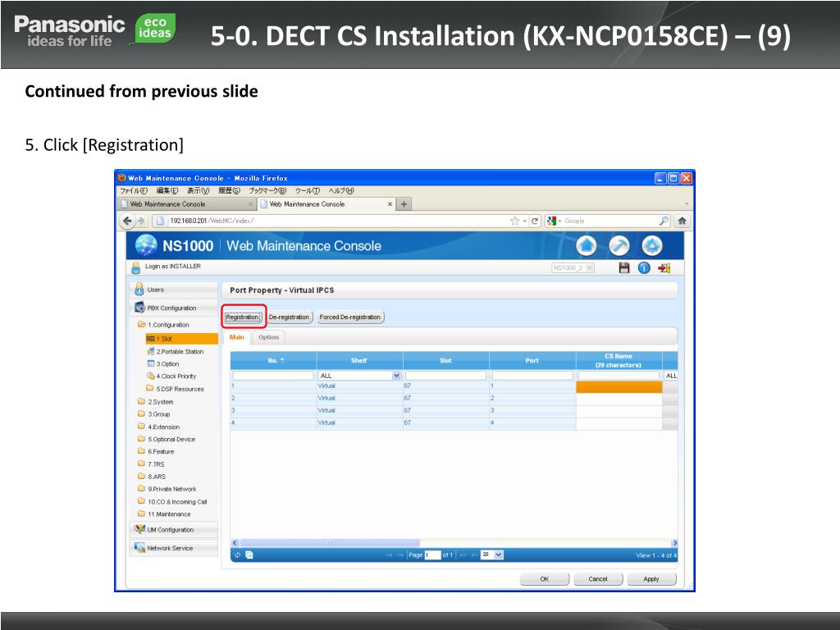The height and width of the screenshot is (630, 840).
Task: Show information via blue info icon
Action: 644,268
